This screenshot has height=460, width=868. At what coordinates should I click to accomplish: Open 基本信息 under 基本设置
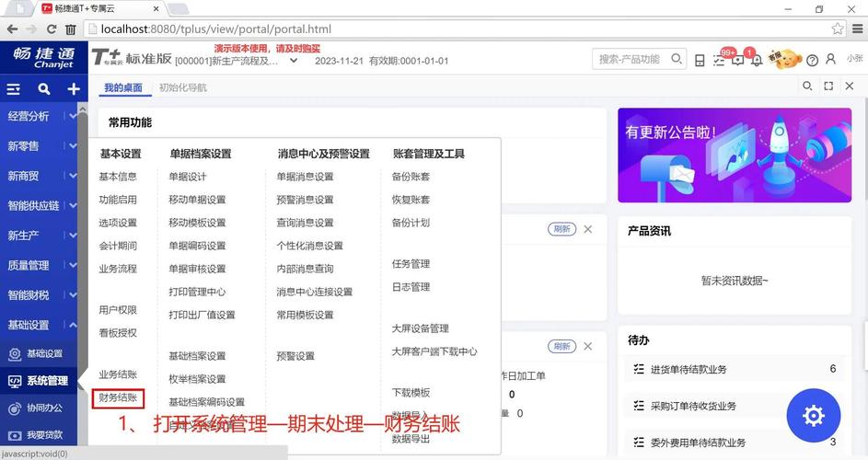(x=118, y=177)
